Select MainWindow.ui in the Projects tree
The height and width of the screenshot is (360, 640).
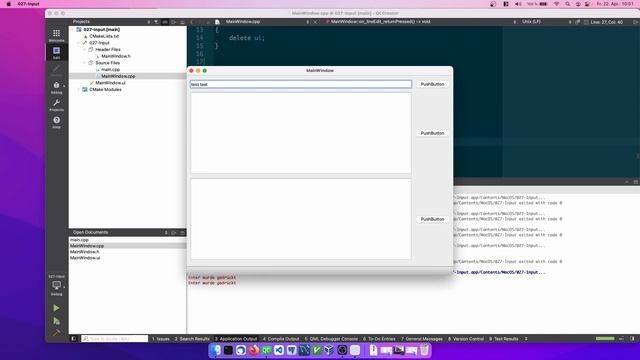[110, 83]
